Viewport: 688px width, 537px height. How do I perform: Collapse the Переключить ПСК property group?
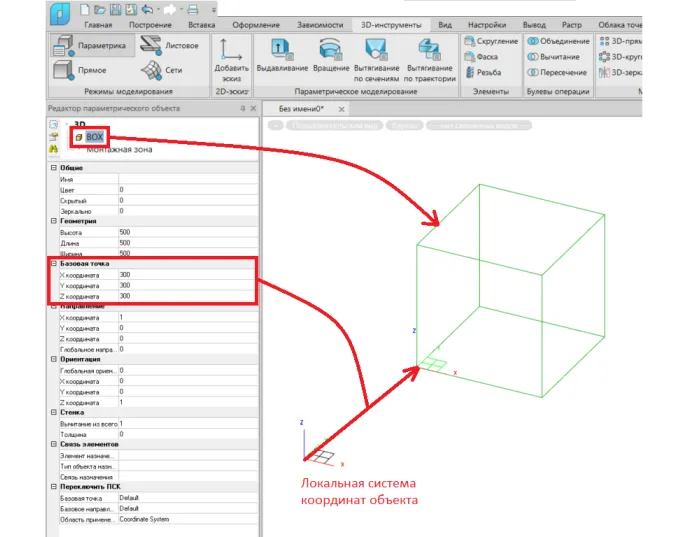click(54, 487)
